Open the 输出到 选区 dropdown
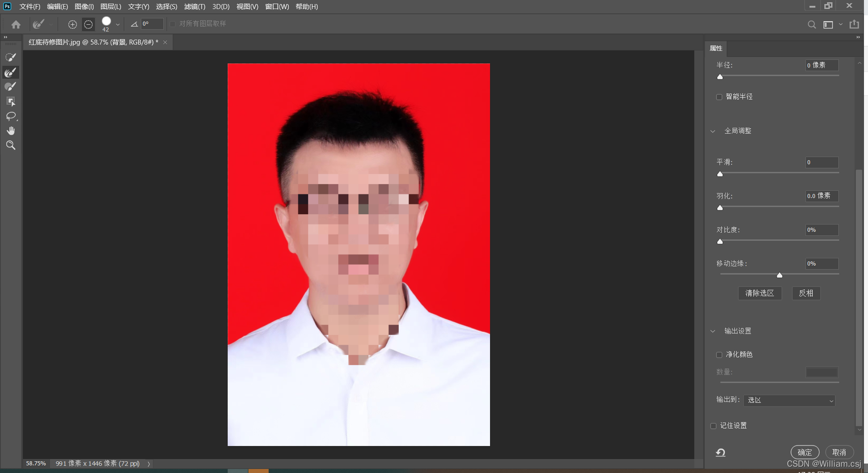The image size is (868, 473). click(x=789, y=400)
